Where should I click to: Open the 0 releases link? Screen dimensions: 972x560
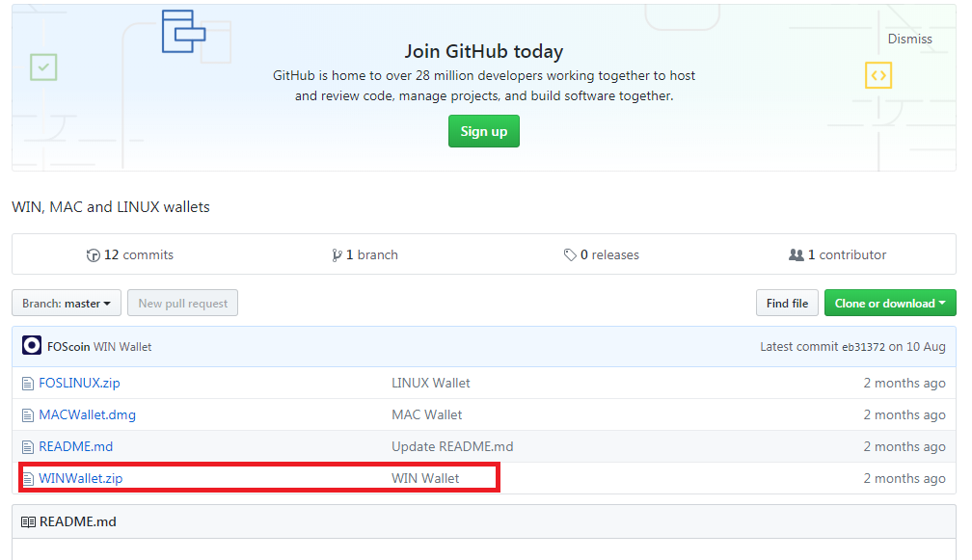(x=602, y=255)
